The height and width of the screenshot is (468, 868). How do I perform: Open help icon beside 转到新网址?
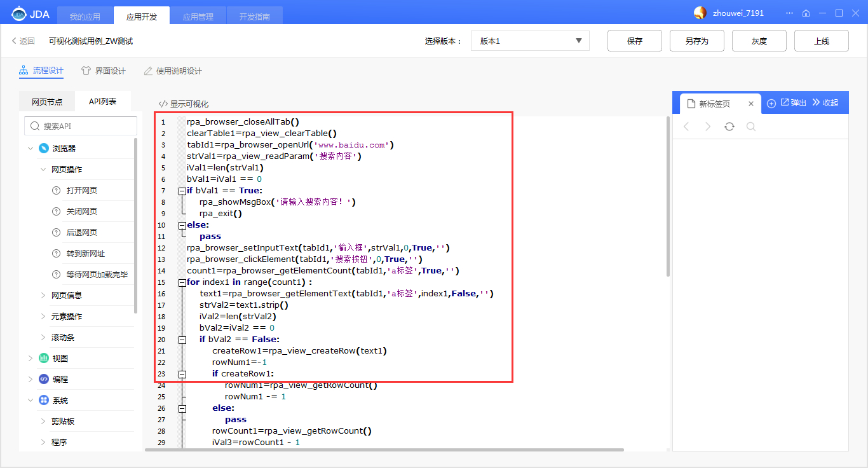pyautogui.click(x=55, y=253)
